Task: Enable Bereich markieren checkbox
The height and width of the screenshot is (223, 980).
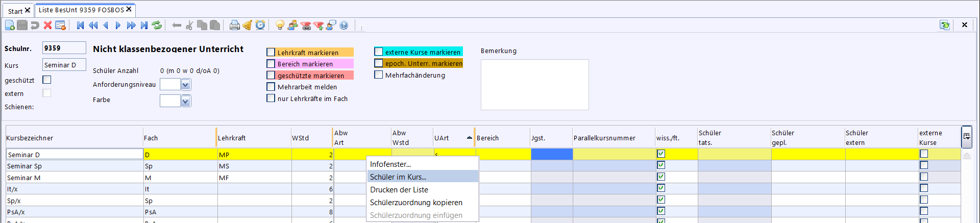Action: pyautogui.click(x=271, y=64)
